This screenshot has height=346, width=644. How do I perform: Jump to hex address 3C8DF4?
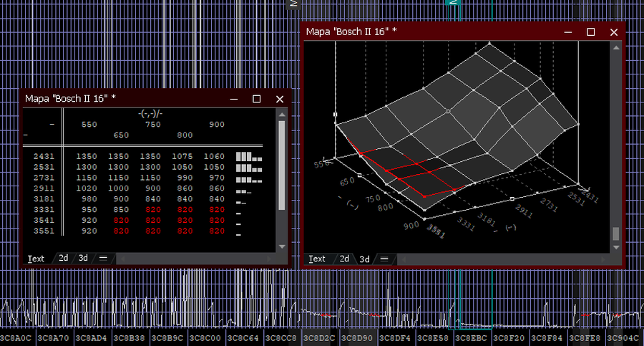click(395, 338)
